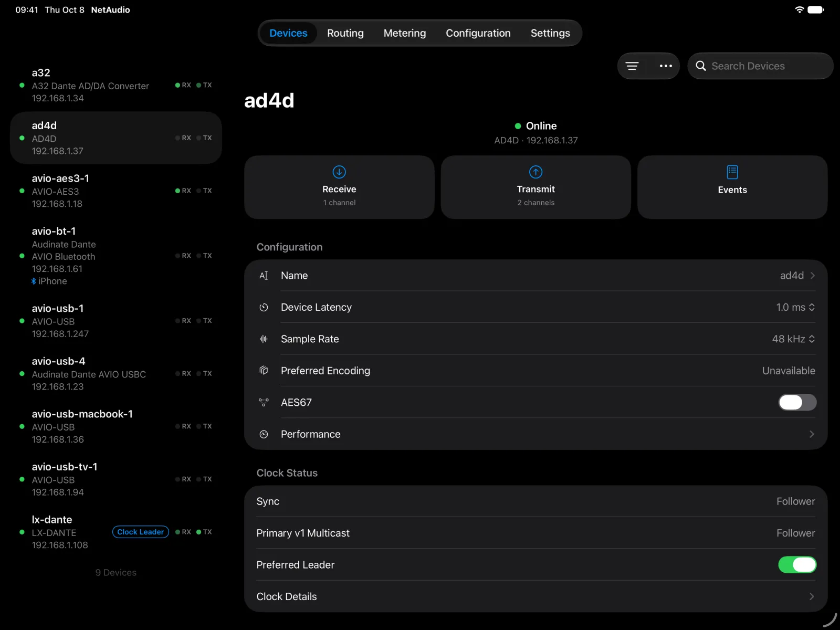Click the a32 RX indicator
This screenshot has width=840, height=630.
coord(183,85)
